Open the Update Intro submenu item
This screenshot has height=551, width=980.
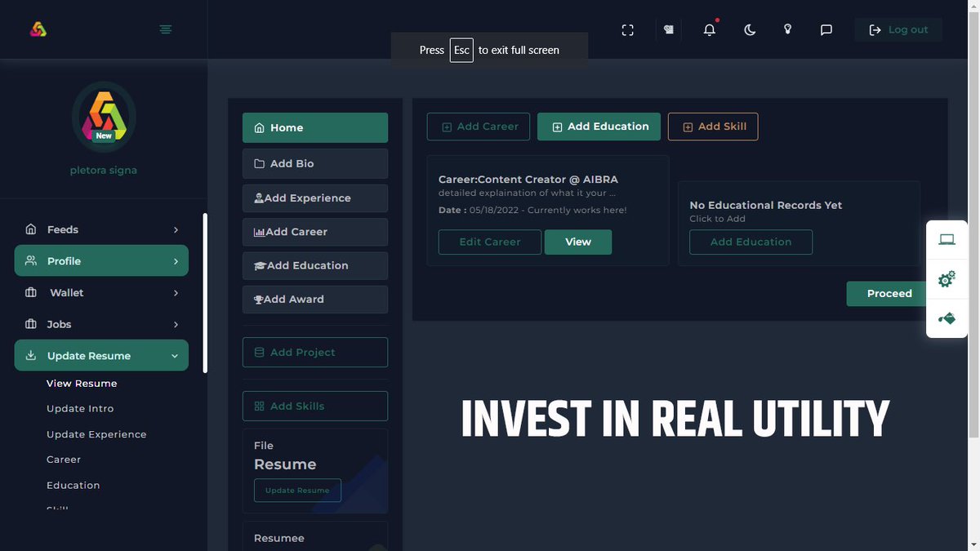tap(80, 409)
